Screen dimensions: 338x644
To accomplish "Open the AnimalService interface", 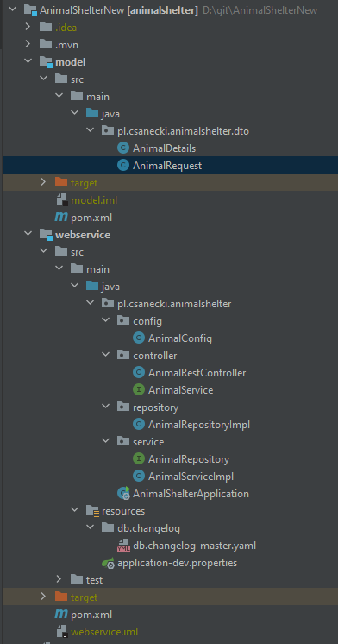I will pyautogui.click(x=180, y=390).
